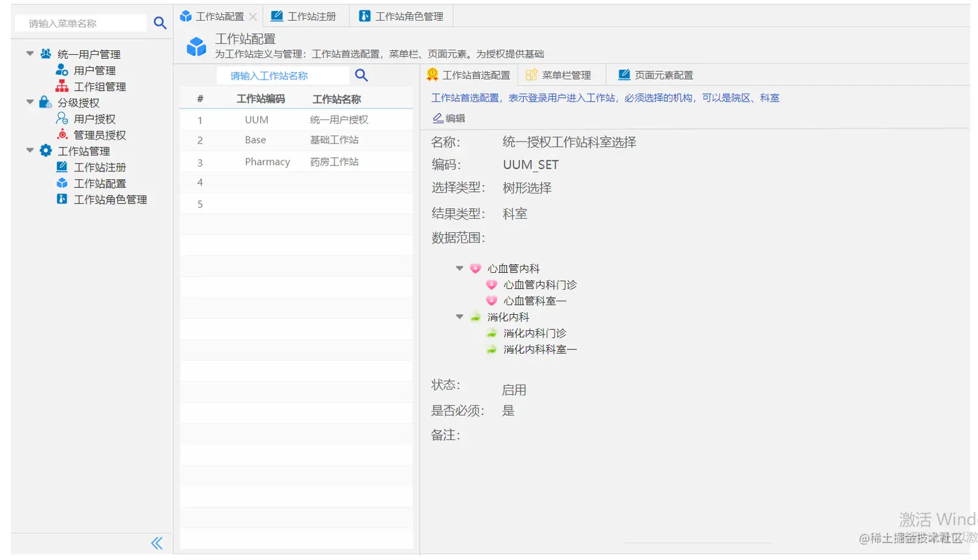This screenshot has height=560, width=978.
Task: Open the 页面元素配置 sub-tab
Action: coord(657,75)
